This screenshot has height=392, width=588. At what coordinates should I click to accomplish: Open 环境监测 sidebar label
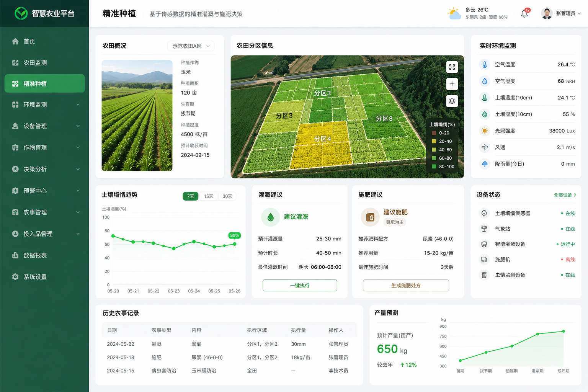[x=35, y=105]
